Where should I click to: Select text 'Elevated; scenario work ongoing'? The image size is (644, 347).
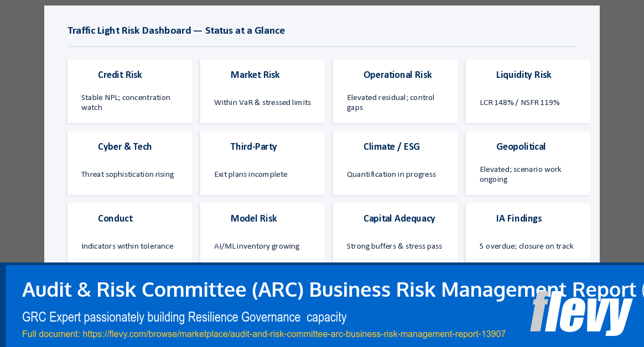click(521, 174)
